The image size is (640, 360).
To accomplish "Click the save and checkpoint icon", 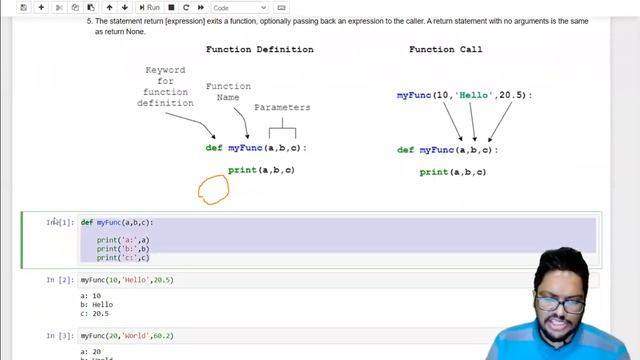I will click(24, 7).
